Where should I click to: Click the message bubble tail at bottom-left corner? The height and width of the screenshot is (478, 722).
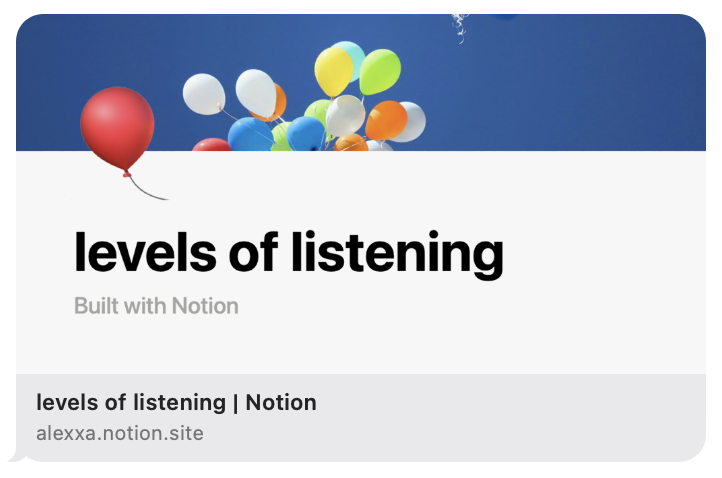point(16,457)
